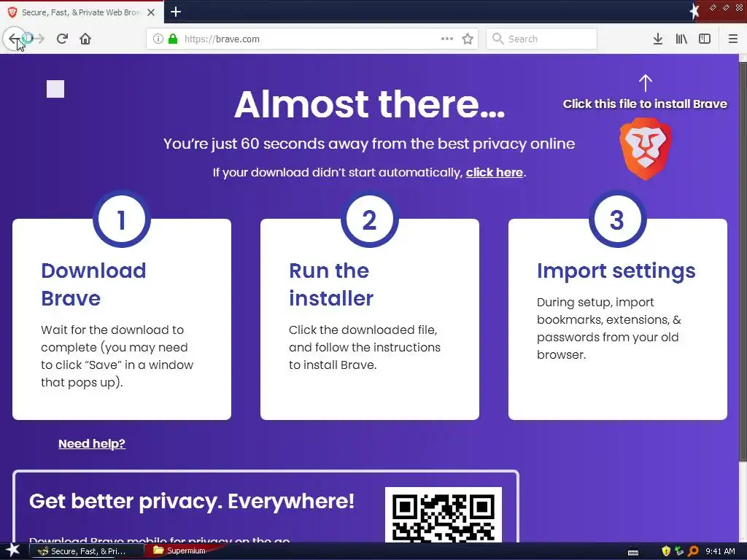Screen dimensions: 747x560
Task: Follow the 'click here' download link
Action: 494,172
